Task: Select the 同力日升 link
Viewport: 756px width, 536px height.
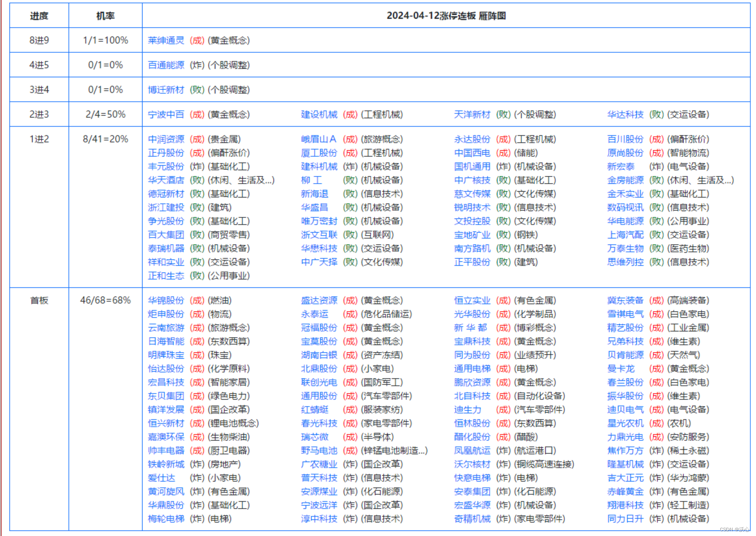Action: (625, 519)
